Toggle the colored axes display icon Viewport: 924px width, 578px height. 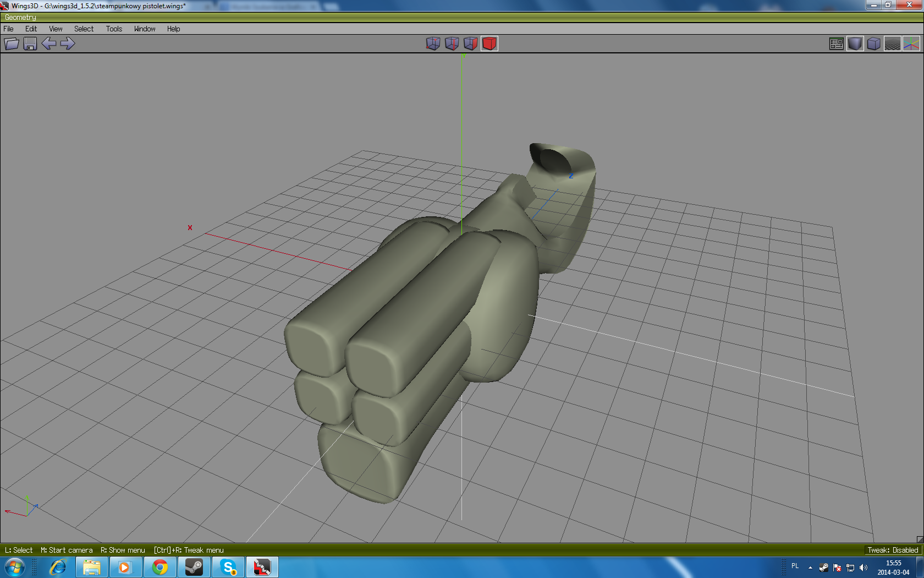pos(911,43)
